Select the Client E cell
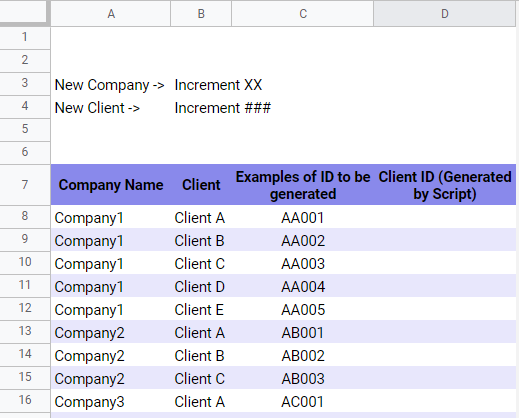This screenshot has height=418, width=519. [x=201, y=309]
